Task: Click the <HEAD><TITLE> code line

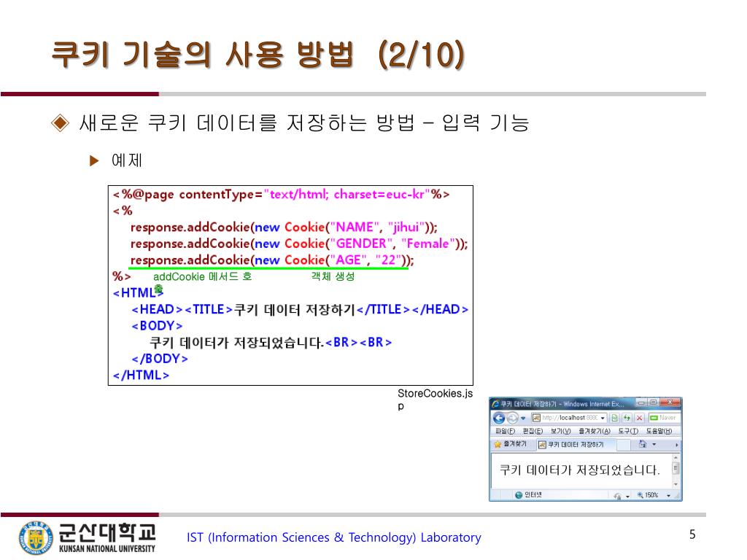Action: pyautogui.click(x=300, y=309)
